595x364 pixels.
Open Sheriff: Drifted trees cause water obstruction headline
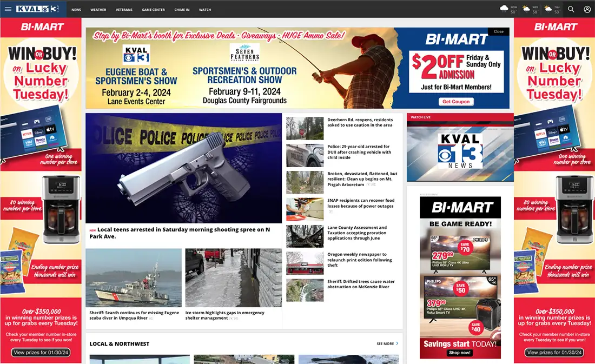coord(361,284)
